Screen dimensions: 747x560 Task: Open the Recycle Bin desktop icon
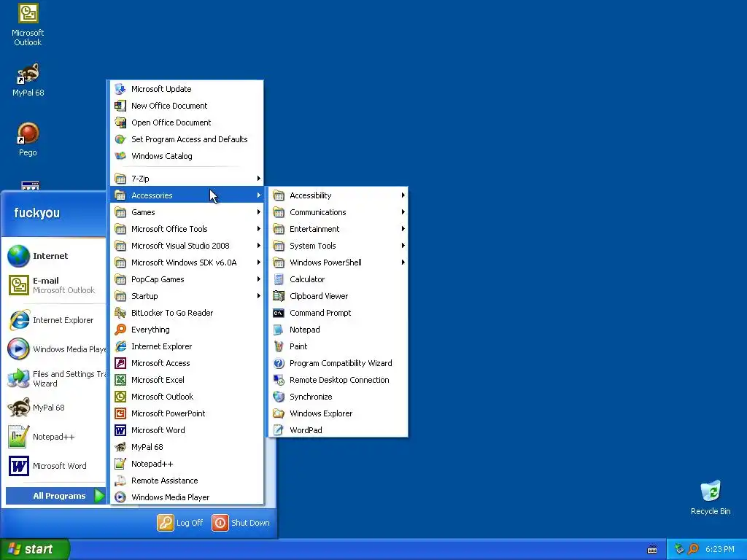pyautogui.click(x=711, y=497)
